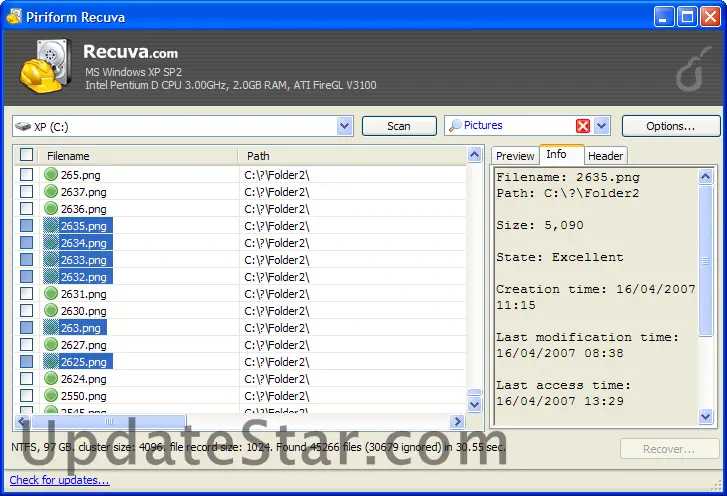The width and height of the screenshot is (727, 496).
Task: Click the status icon of 2633.png
Action: [x=51, y=260]
